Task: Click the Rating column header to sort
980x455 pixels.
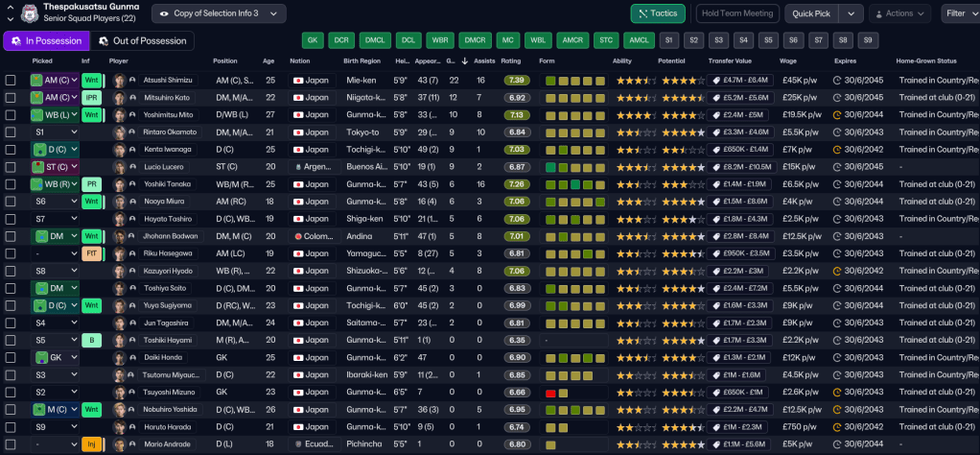Action: (511, 60)
